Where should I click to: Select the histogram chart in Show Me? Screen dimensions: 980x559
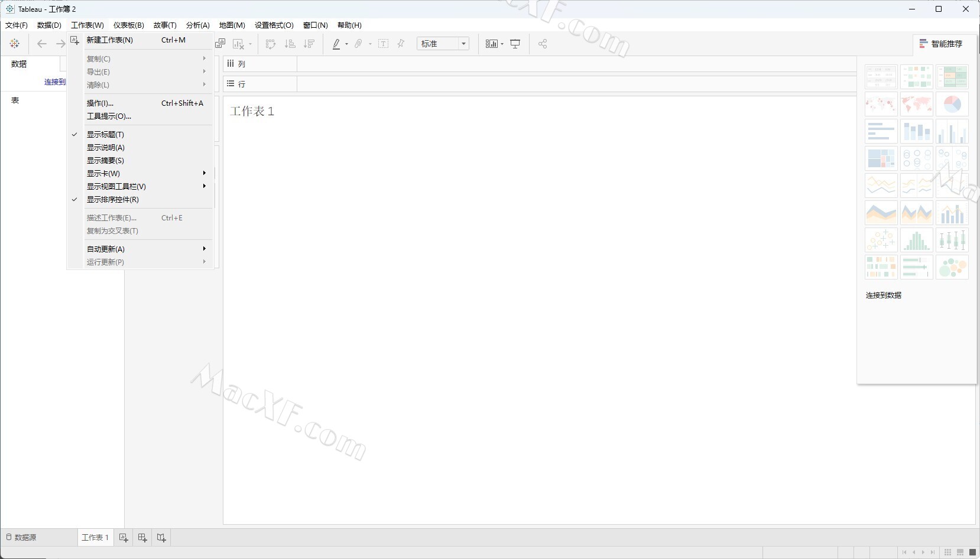click(916, 240)
